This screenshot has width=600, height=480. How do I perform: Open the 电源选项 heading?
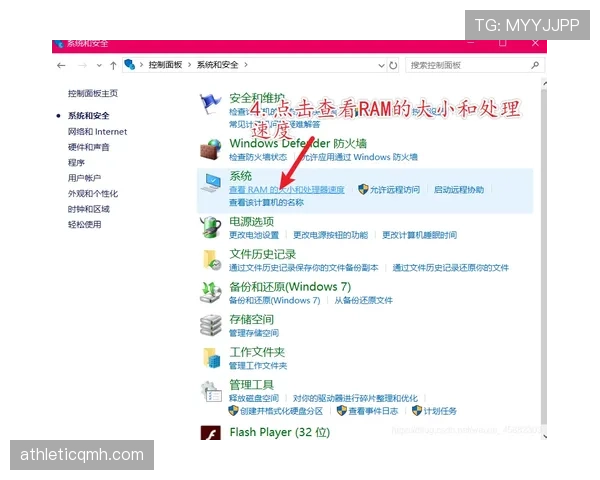coord(251,222)
